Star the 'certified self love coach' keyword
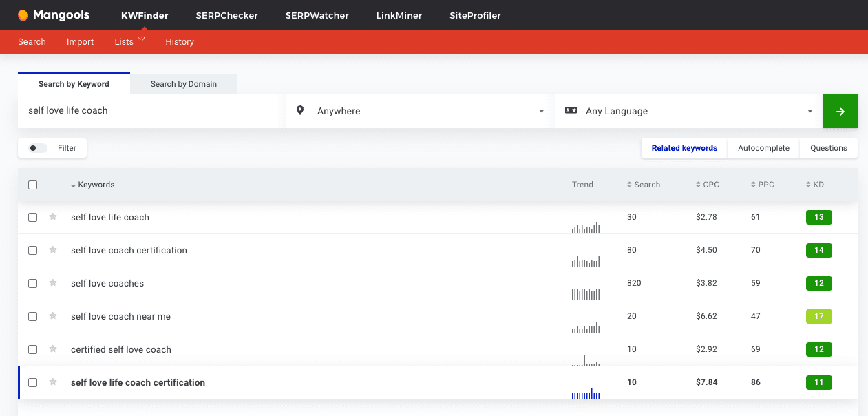The image size is (868, 416). click(53, 349)
